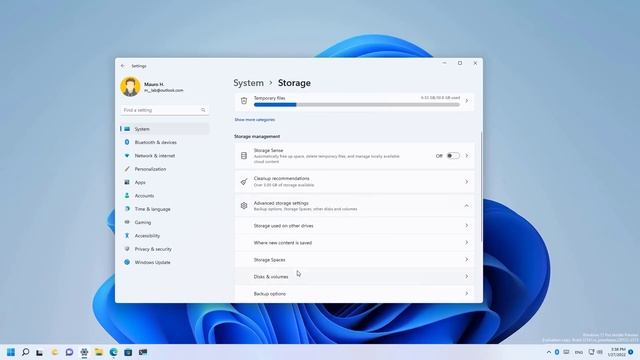Click the Settings content scrollbar
Image resolution: width=640 pixels, height=360 pixels.
[x=481, y=186]
